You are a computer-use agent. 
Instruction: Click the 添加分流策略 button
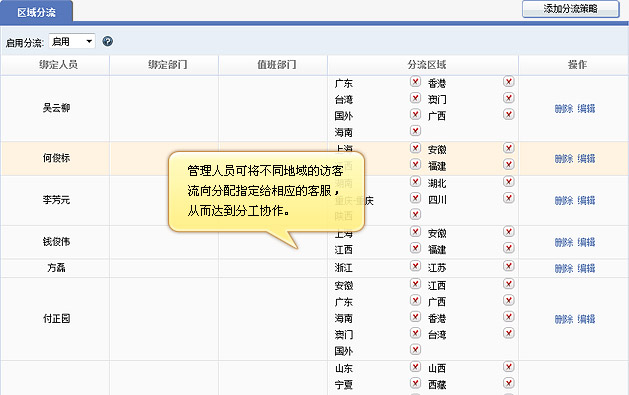570,9
